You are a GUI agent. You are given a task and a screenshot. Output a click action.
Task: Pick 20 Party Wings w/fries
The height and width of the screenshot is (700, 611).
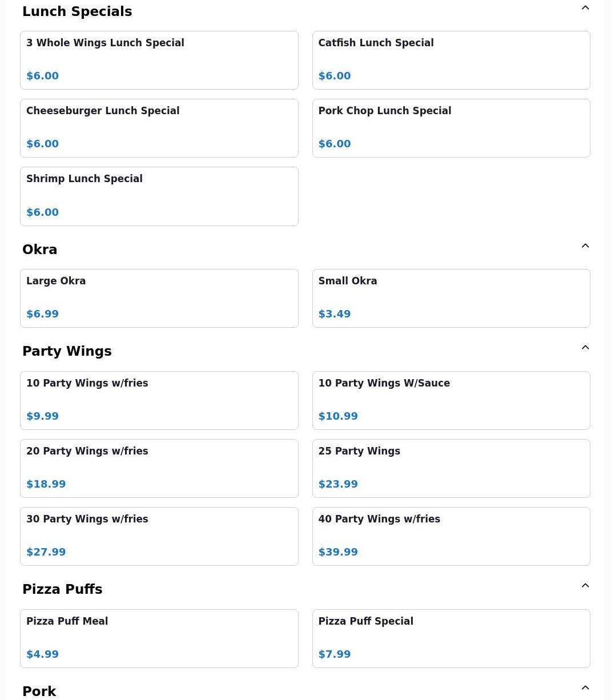pyautogui.click(x=159, y=468)
